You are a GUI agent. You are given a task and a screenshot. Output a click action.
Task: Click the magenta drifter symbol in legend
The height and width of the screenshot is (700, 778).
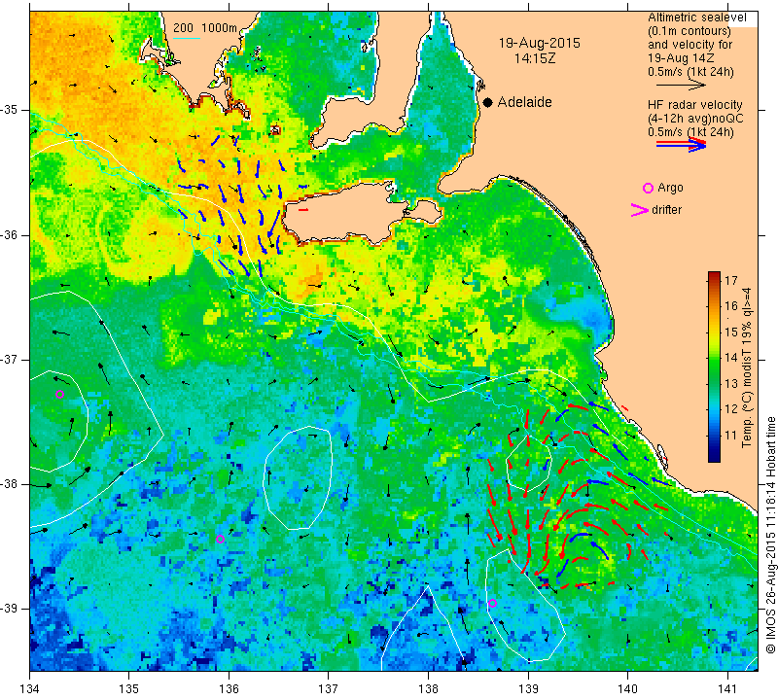click(x=640, y=210)
